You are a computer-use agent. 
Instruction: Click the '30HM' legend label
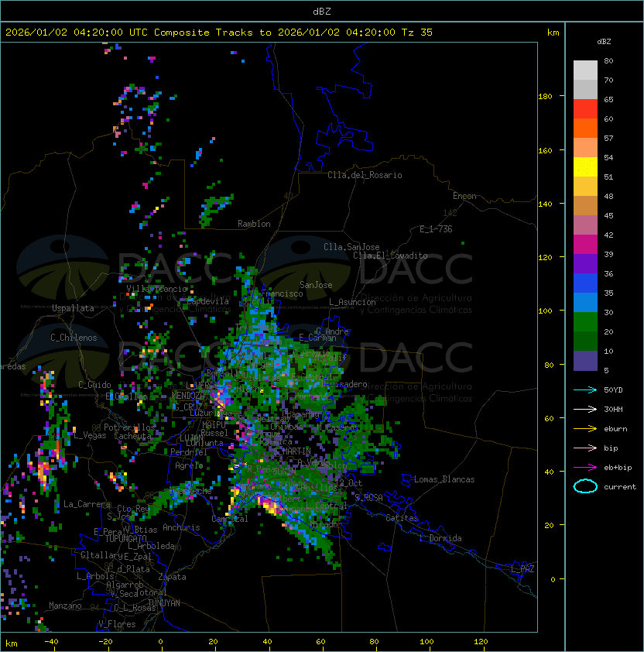click(613, 409)
